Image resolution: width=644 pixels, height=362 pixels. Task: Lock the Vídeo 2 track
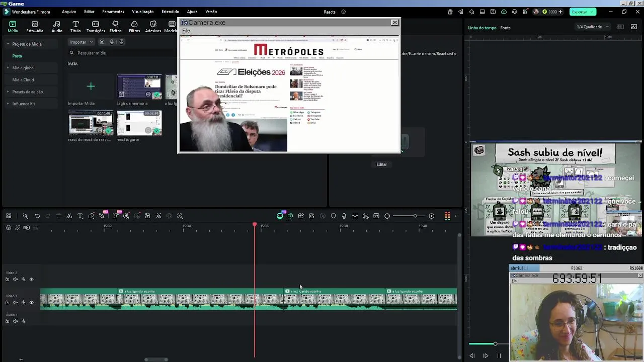coord(7,279)
